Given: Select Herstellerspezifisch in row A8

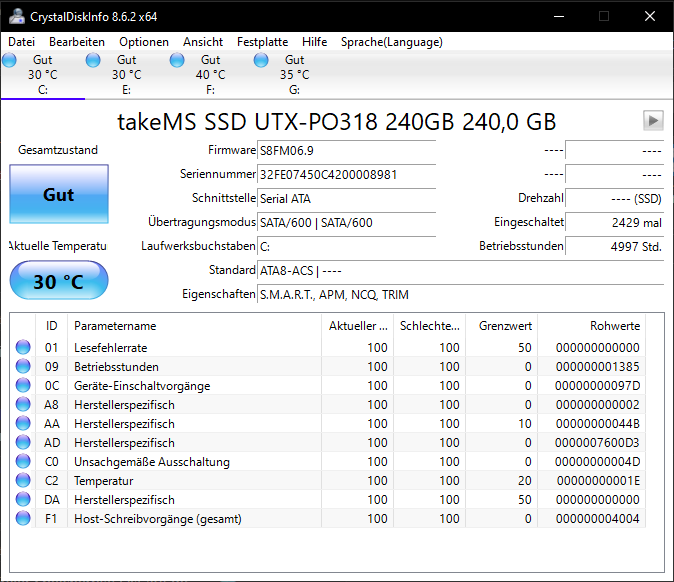Looking at the screenshot, I should pos(124,405).
